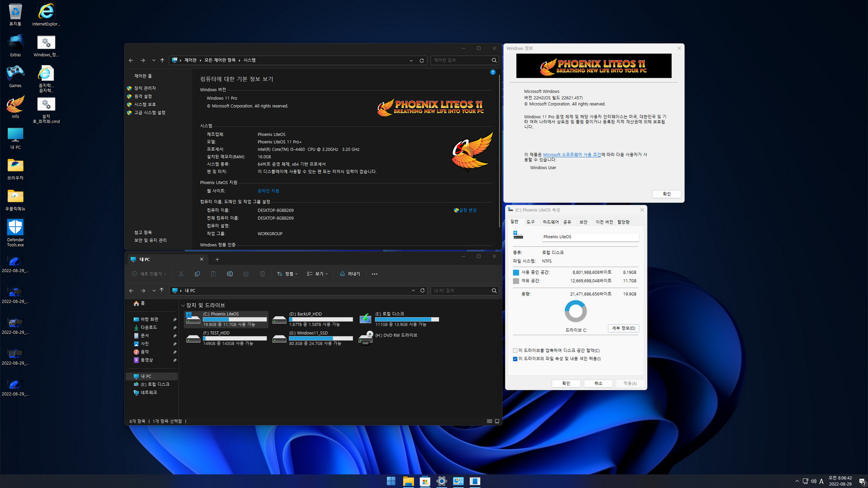Screen dimensions: 868x488
Task: Click the C: Phoenix LiteOS drive usage bar
Action: tap(234, 319)
